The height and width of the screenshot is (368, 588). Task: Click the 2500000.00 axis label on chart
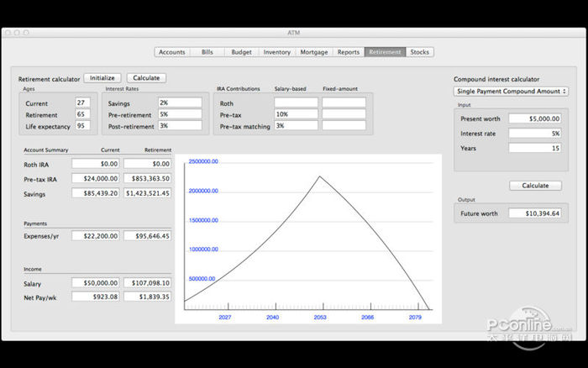coord(203,161)
